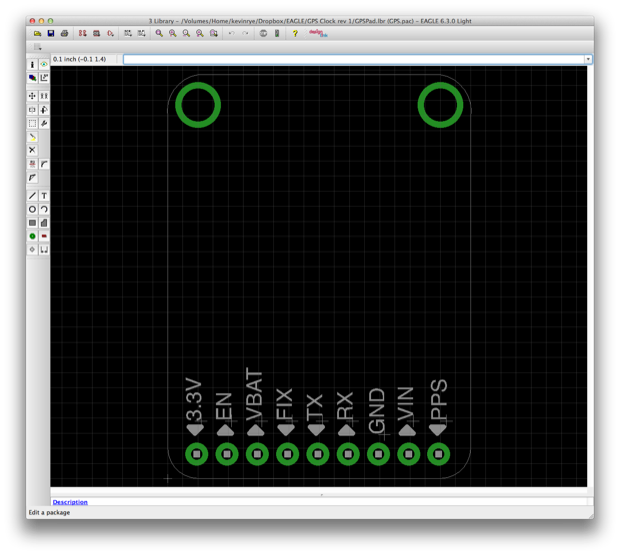
Task: Click the Open file toolbar icon
Action: tap(37, 34)
